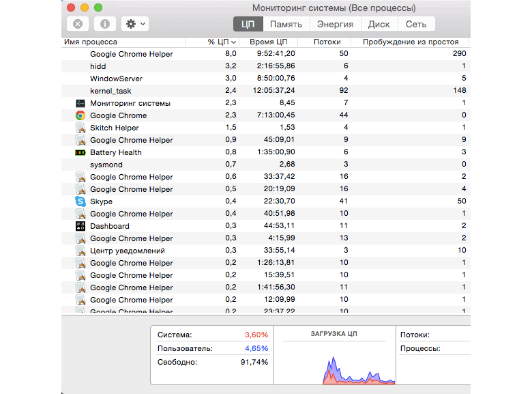Click icon of Chrome Helper with 20:19,09
The height and width of the screenshot is (394, 532).
[80, 189]
